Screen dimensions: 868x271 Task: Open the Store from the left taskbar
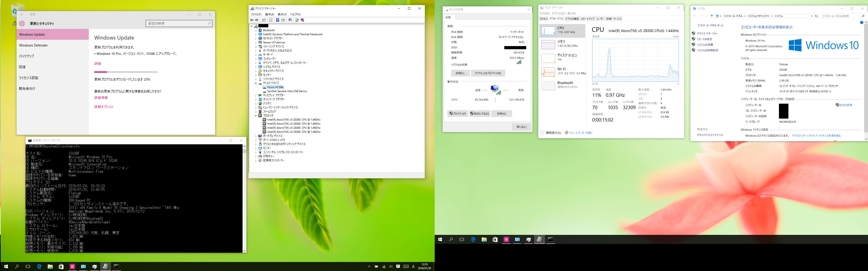pyautogui.click(x=61, y=267)
